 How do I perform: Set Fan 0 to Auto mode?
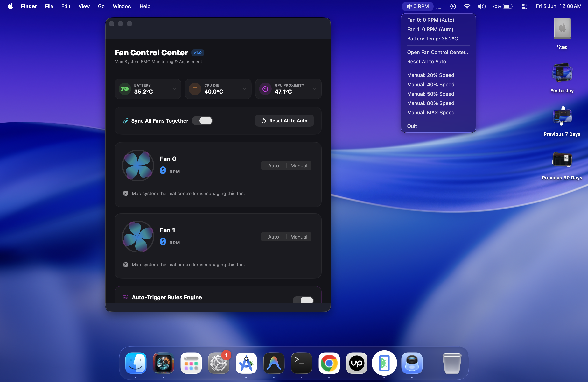[274, 166]
